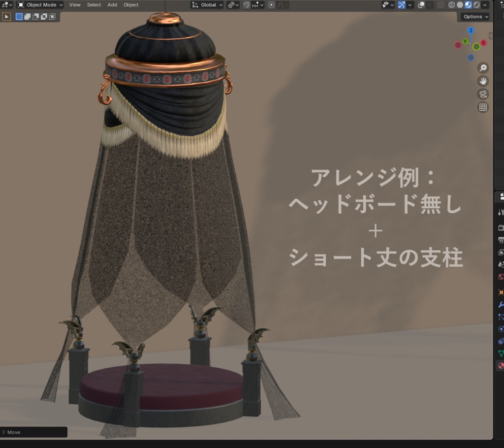Toggle proportional editing

click(271, 5)
